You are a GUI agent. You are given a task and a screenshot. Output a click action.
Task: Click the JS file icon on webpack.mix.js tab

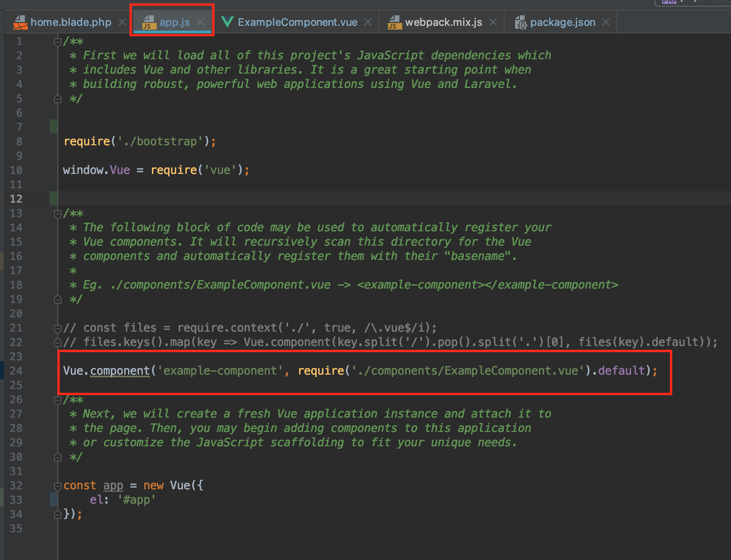pos(395,22)
